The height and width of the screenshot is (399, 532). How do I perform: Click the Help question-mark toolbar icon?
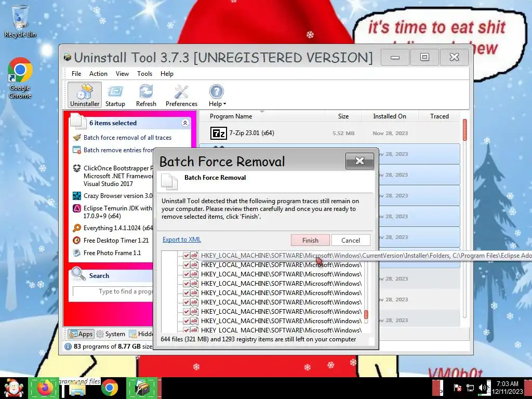pos(217,91)
